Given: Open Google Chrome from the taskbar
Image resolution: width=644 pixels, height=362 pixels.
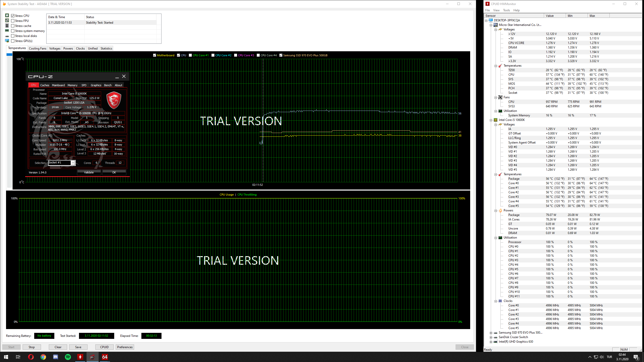Looking at the screenshot, I should tap(43, 357).
